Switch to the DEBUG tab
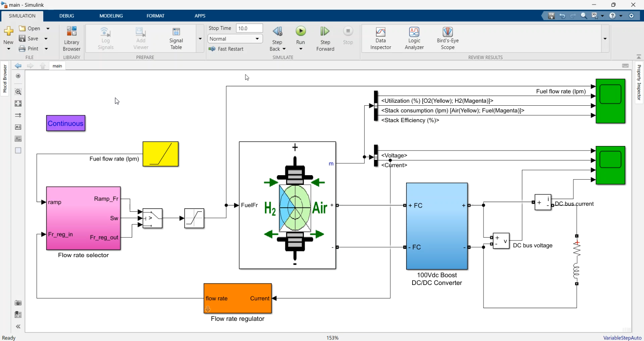644x341 pixels. click(x=67, y=16)
